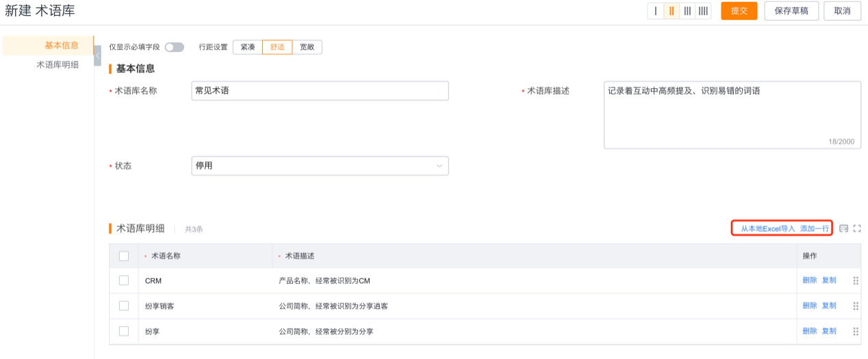Open the 状态 dropdown showing 停用
The image size is (868, 359).
coord(320,165)
